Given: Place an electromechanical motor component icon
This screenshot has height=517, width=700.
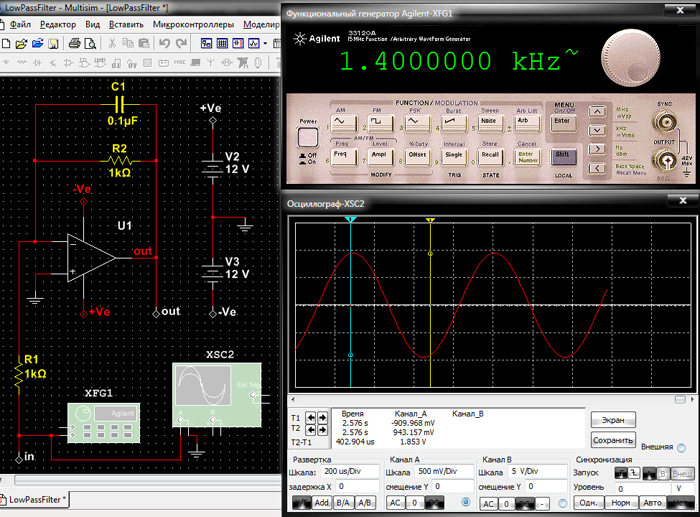Looking at the screenshot, I should point(227,63).
